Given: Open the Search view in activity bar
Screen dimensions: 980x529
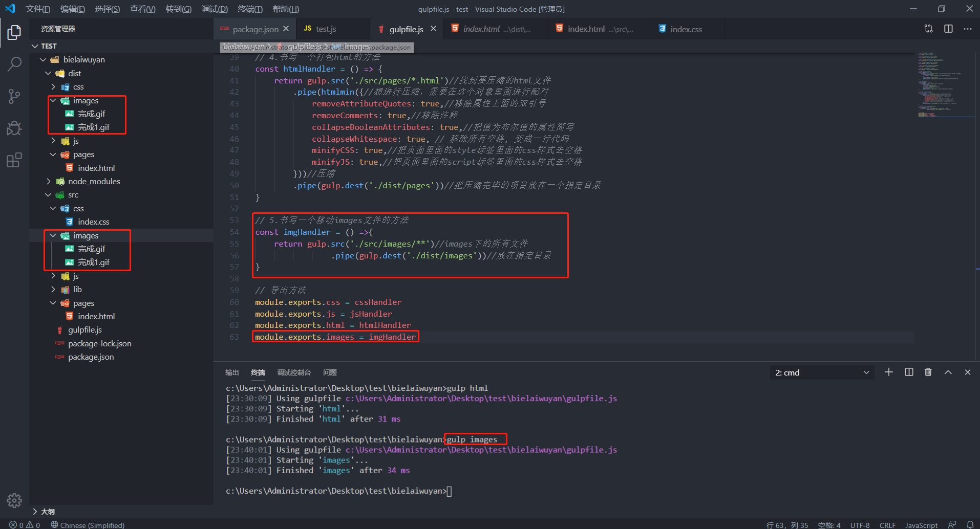Looking at the screenshot, I should tap(14, 64).
